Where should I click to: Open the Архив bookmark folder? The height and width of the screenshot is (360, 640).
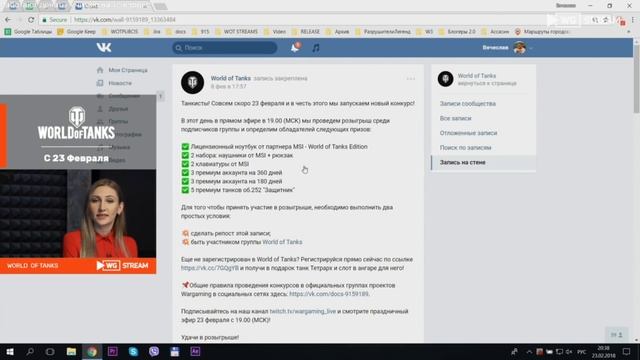click(x=338, y=31)
